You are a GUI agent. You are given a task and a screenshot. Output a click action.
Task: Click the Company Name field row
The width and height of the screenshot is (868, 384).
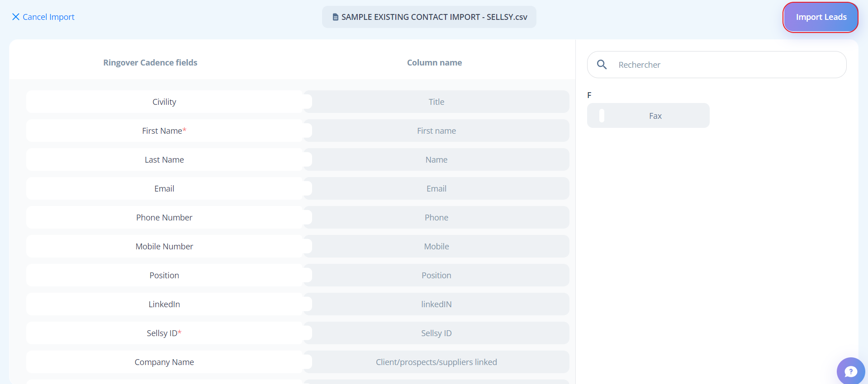(165, 362)
